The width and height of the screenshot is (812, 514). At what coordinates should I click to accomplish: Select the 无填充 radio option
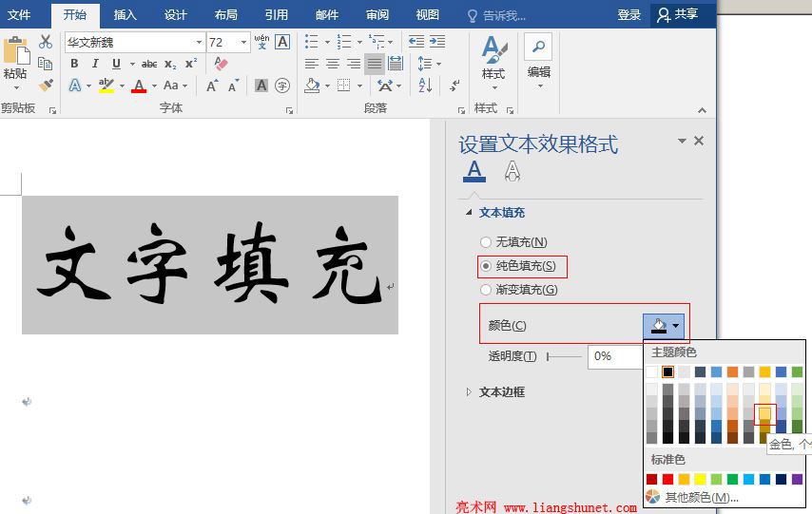tap(486, 242)
